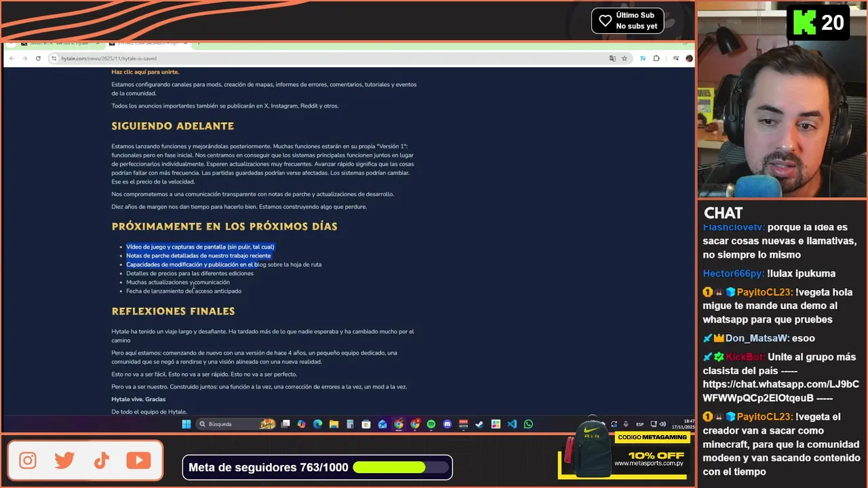This screenshot has width=868, height=488.
Task: Click the KickBot username in chat
Action: click(745, 357)
